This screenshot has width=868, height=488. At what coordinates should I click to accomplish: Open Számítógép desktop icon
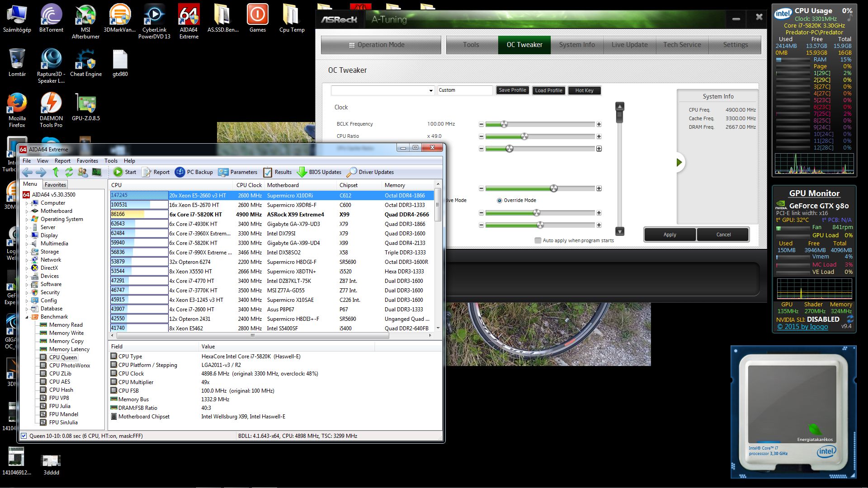pos(17,19)
